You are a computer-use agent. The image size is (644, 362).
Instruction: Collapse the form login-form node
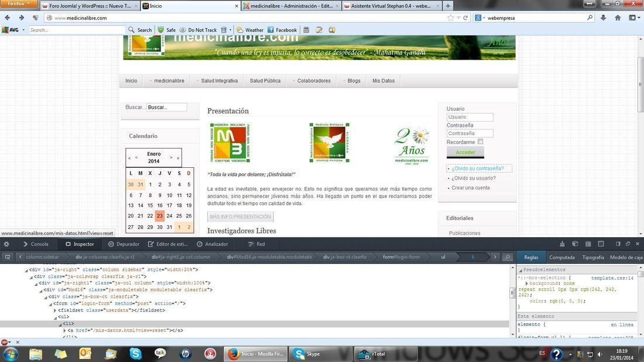(x=50, y=304)
